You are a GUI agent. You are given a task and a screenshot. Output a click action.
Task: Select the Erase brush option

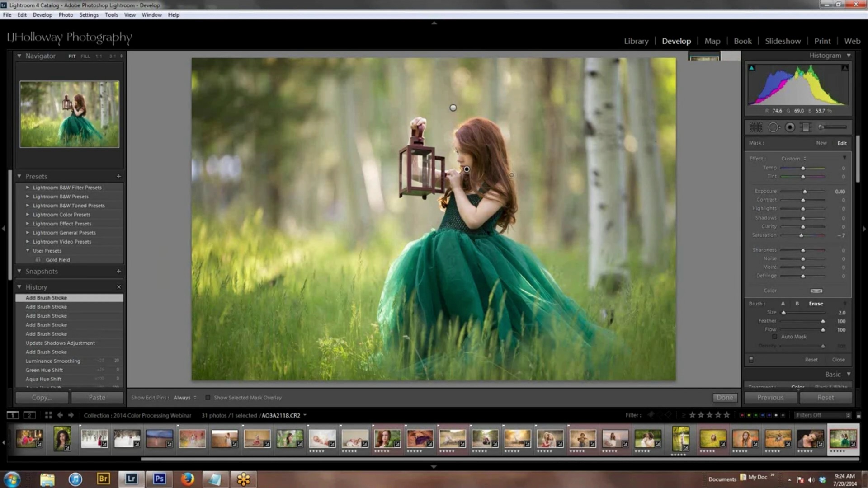tap(816, 304)
